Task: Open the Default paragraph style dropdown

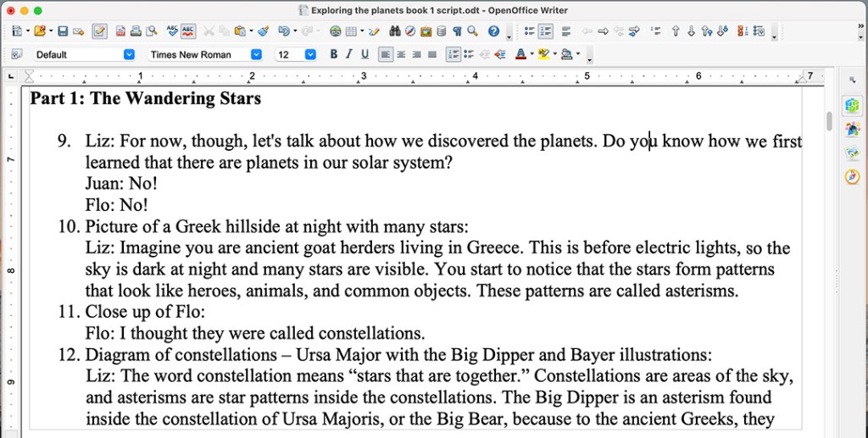Action: [x=129, y=54]
